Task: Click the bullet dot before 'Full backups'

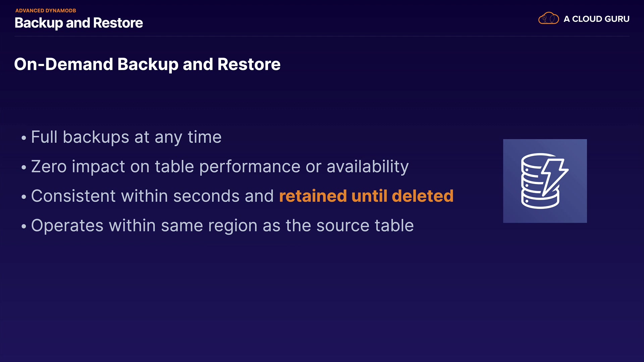Action: tap(23, 138)
